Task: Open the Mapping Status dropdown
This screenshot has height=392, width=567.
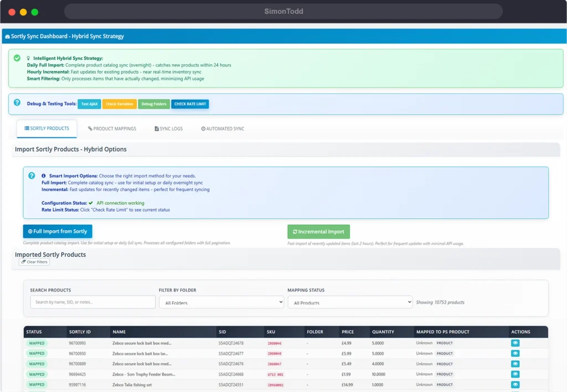Action: (x=350, y=302)
